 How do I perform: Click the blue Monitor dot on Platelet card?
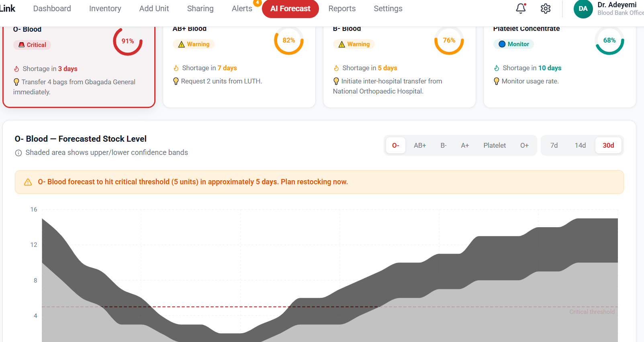tap(502, 44)
